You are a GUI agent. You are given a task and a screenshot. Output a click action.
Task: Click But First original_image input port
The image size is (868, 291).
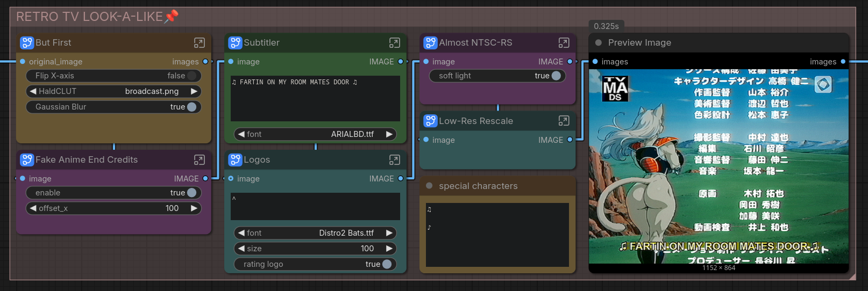pyautogui.click(x=23, y=62)
